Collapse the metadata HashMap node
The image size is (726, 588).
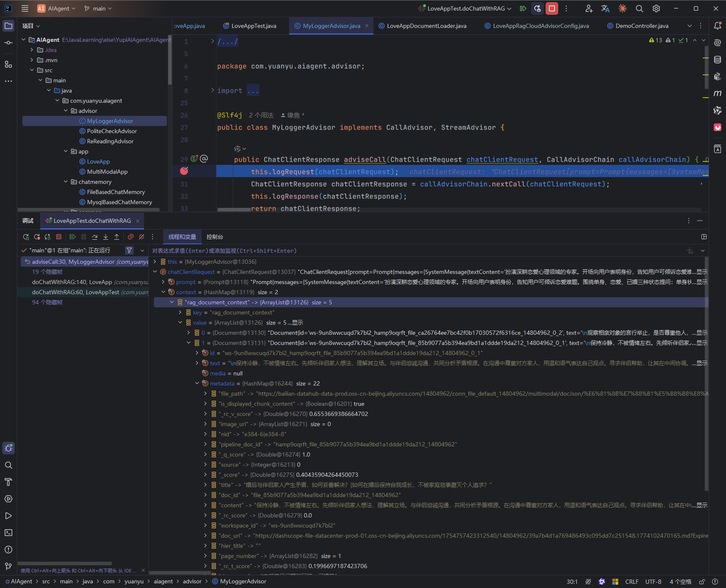pyautogui.click(x=197, y=383)
